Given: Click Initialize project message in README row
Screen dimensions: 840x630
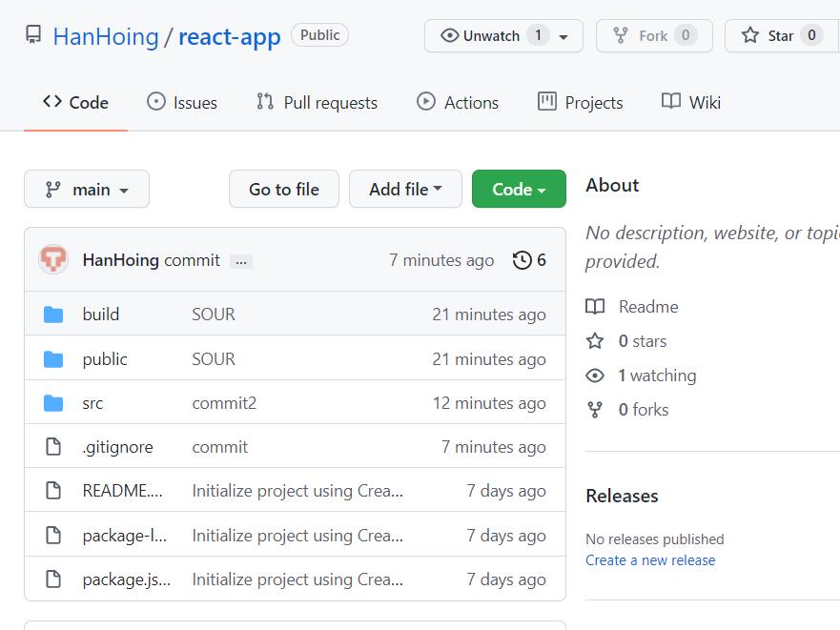Looking at the screenshot, I should pos(297,491).
